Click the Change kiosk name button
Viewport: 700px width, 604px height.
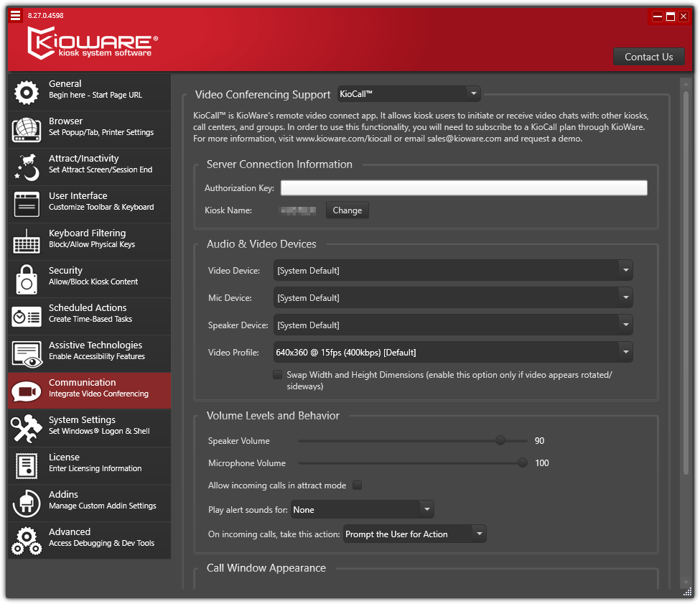click(347, 210)
